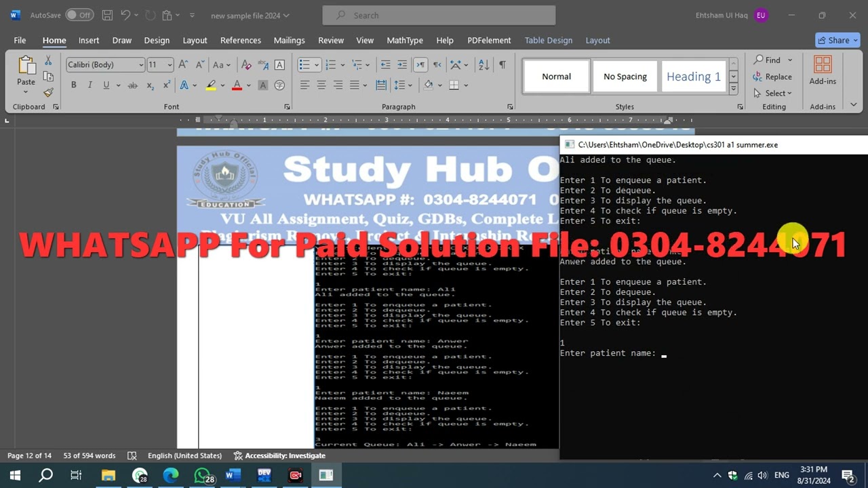Viewport: 868px width, 488px height.
Task: Click the Paste clipboard icon
Action: (x=26, y=66)
